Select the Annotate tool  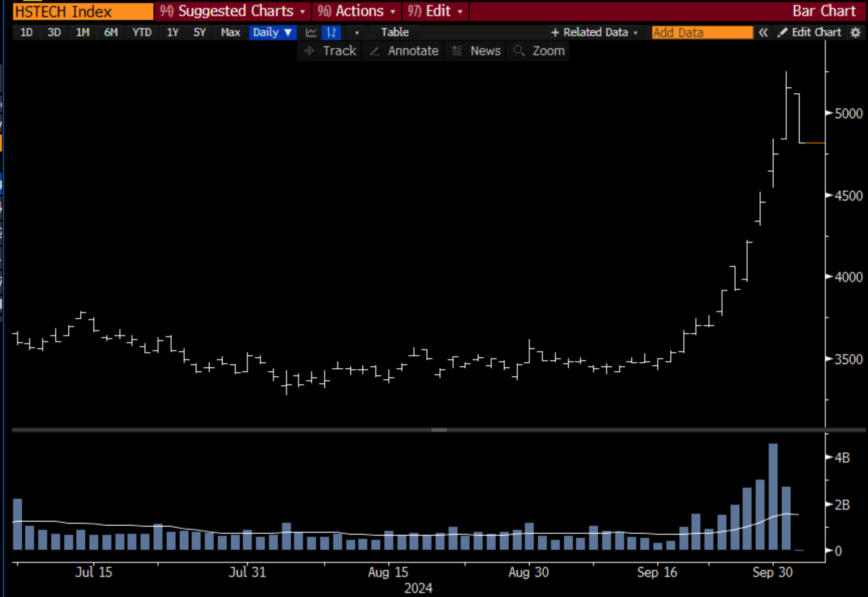404,51
